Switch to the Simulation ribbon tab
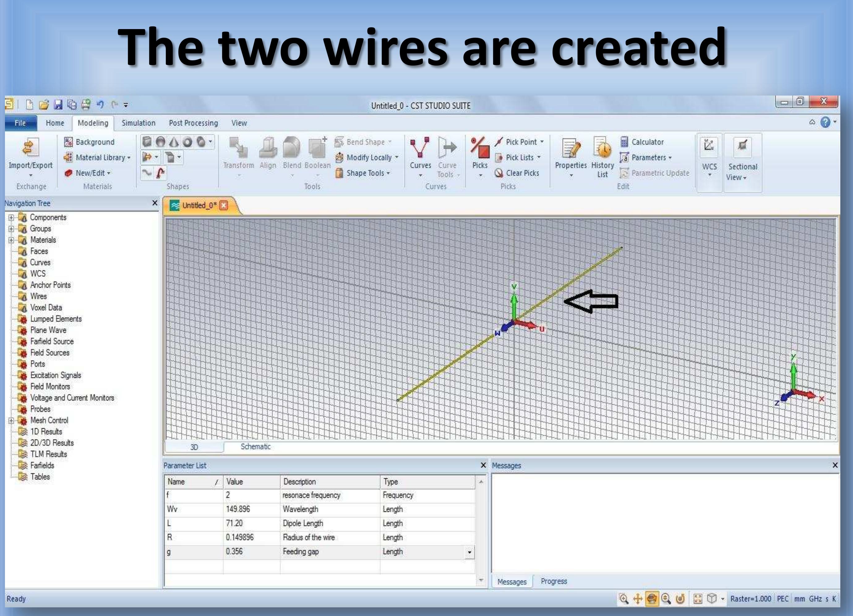The image size is (853, 616). click(x=139, y=123)
